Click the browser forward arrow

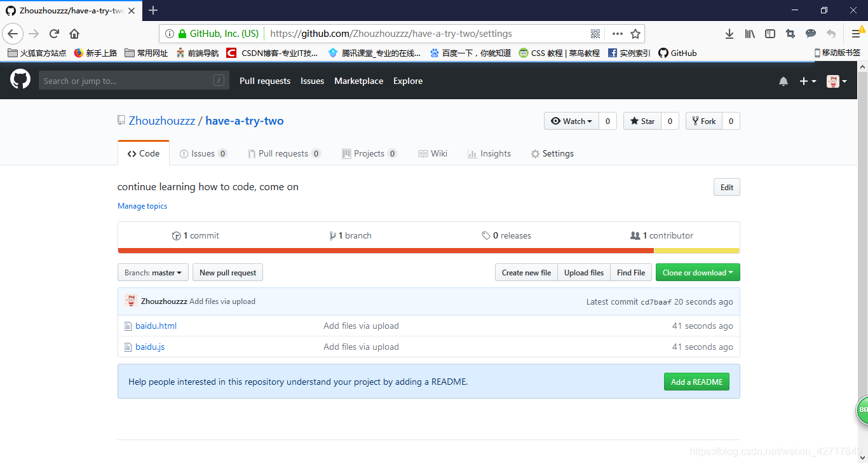pos(34,34)
